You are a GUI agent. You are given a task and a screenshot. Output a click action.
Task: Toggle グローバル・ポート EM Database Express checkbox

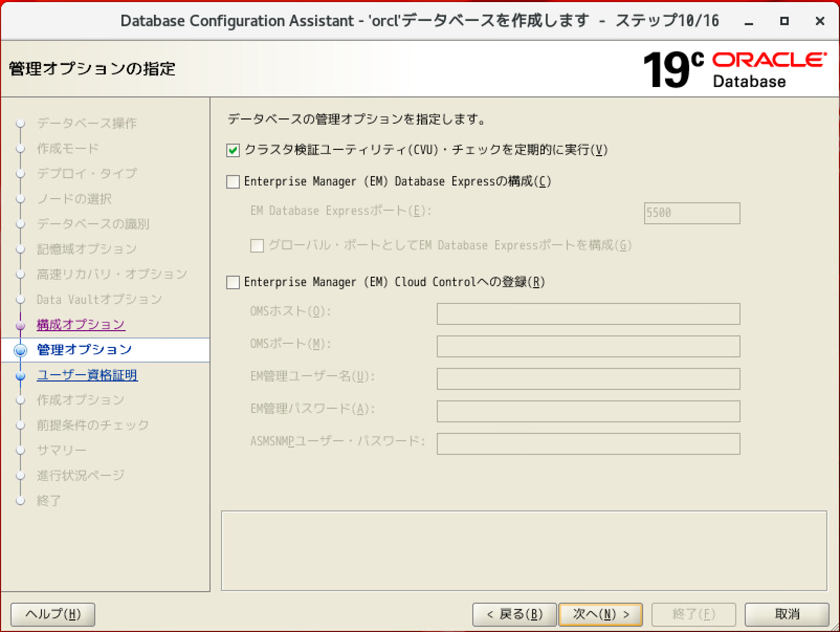pos(257,246)
